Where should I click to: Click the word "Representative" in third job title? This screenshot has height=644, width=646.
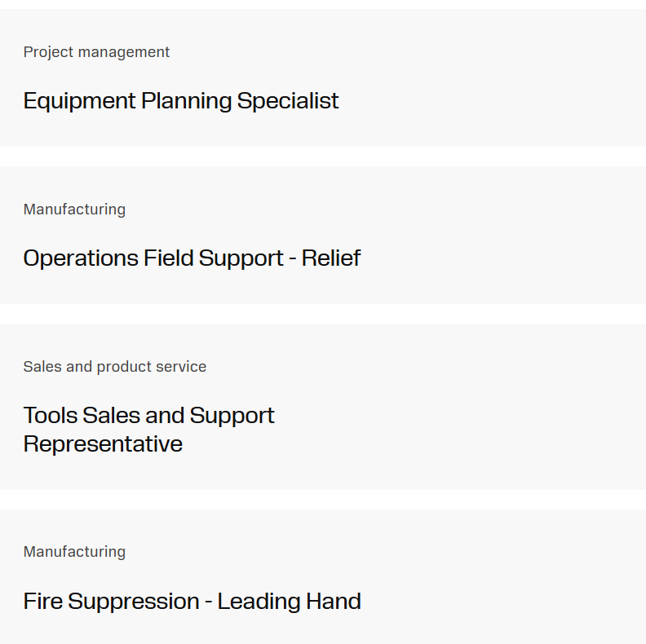point(103,444)
